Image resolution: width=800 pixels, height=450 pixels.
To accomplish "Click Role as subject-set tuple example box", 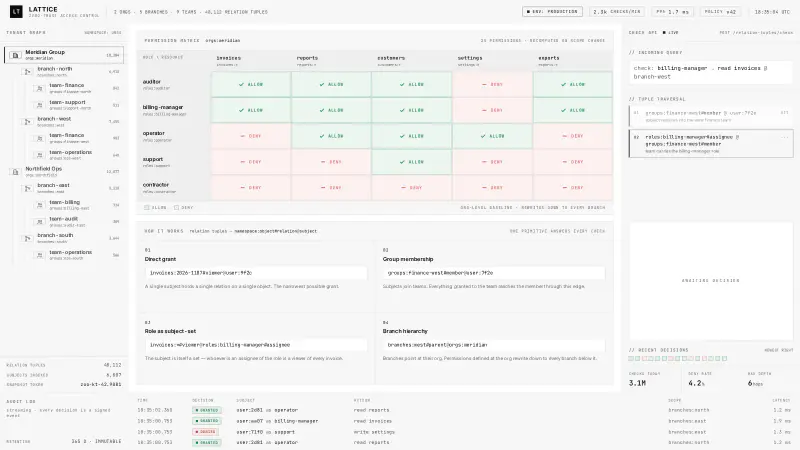I will point(256,345).
